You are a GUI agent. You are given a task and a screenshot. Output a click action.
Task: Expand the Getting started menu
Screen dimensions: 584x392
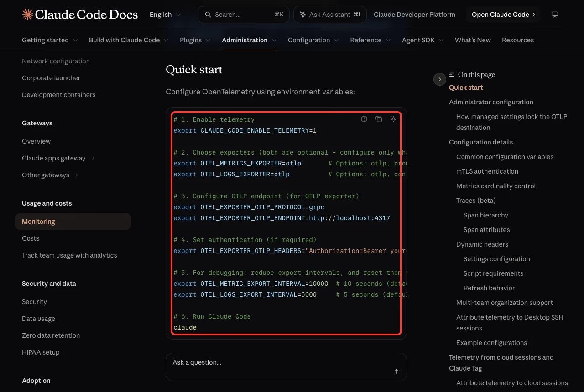(x=50, y=40)
